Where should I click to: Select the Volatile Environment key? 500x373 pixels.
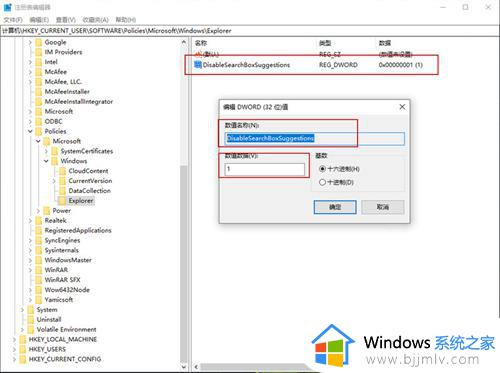click(x=66, y=329)
